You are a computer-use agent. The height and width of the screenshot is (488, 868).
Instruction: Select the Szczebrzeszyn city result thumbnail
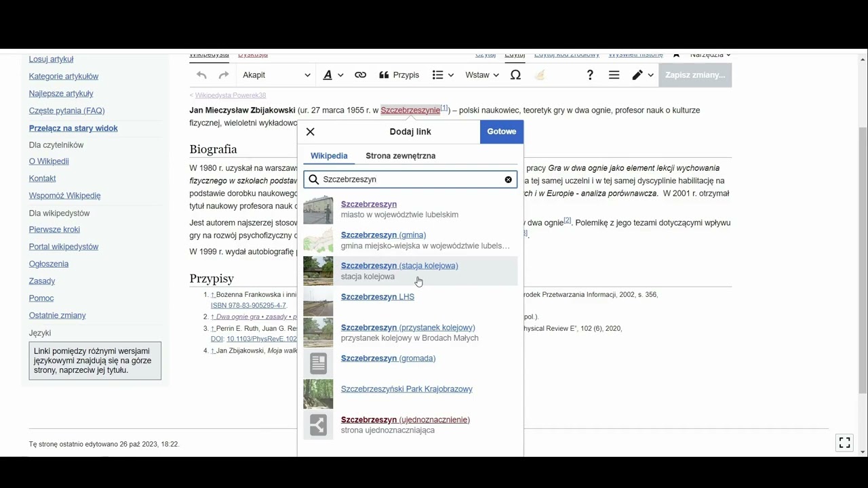[x=318, y=209]
